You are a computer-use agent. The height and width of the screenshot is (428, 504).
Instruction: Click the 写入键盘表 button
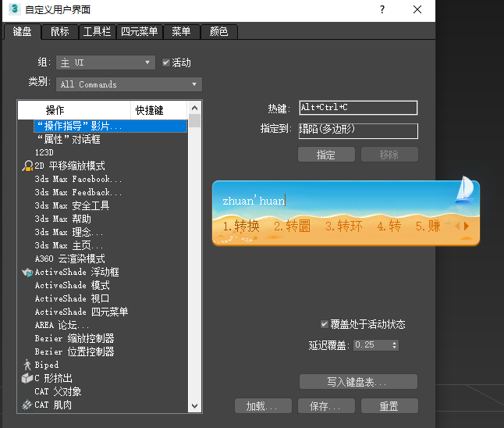pyautogui.click(x=358, y=382)
